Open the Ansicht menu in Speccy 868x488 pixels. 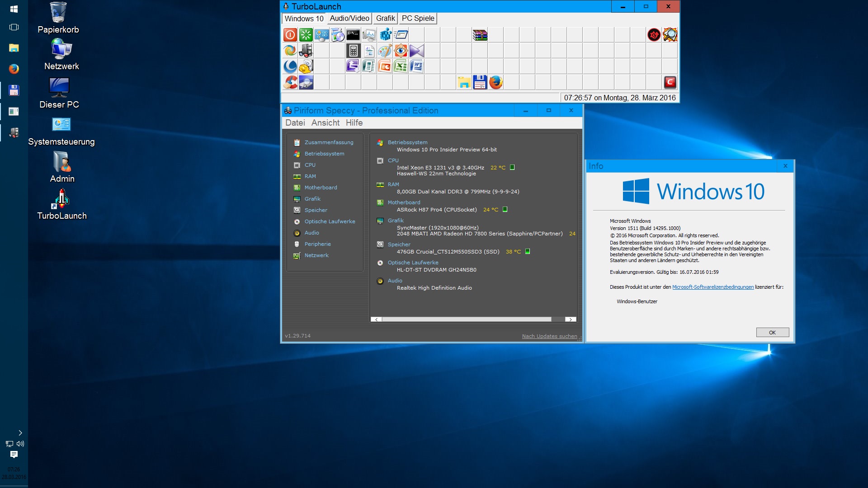click(325, 123)
